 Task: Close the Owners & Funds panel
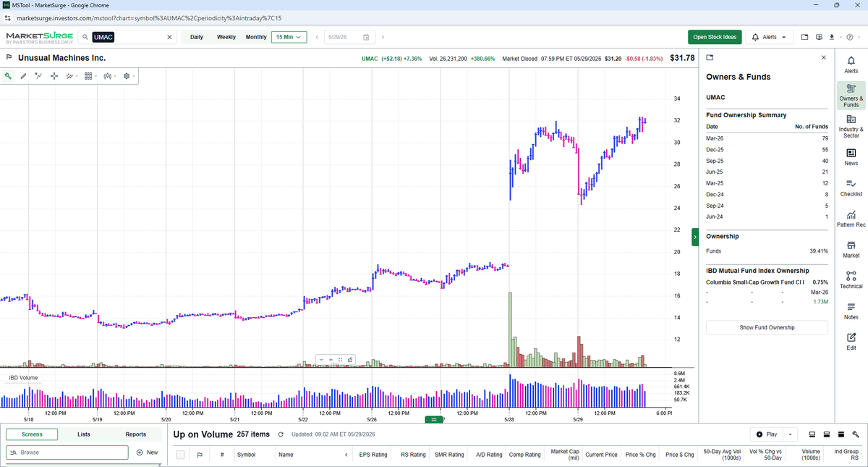click(x=823, y=58)
